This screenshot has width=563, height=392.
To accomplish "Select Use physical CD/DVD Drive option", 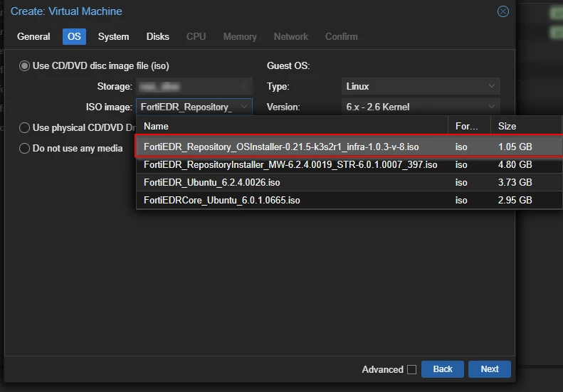I will [24, 128].
